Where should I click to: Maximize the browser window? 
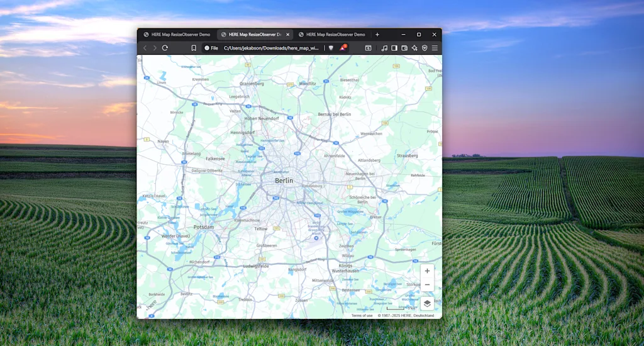(x=418, y=35)
